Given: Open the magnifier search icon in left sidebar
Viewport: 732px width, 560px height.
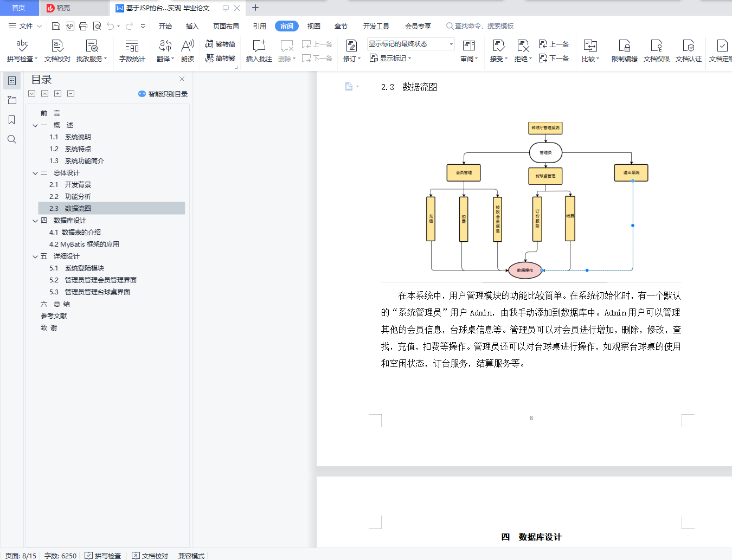Looking at the screenshot, I should 12,139.
